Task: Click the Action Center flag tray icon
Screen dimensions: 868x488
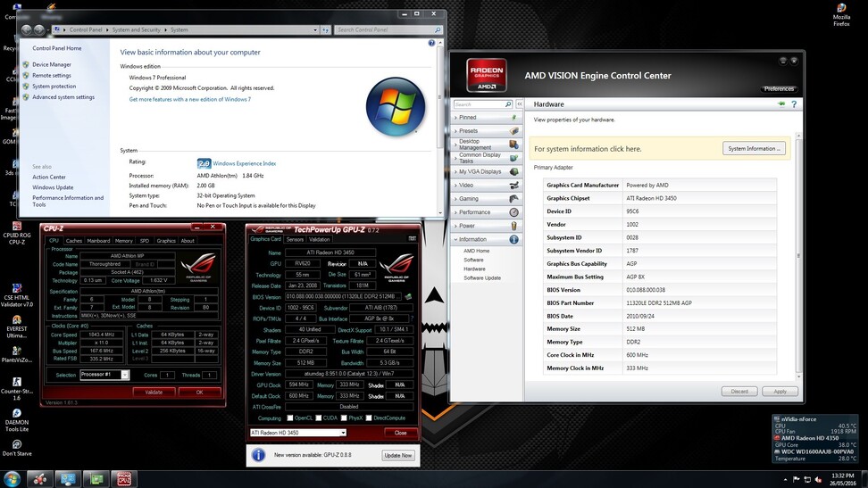Action: click(796, 479)
